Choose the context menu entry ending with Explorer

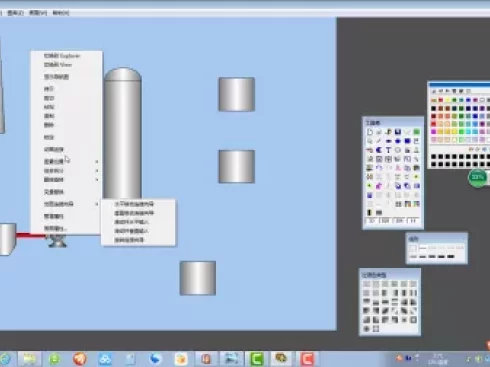[62, 56]
